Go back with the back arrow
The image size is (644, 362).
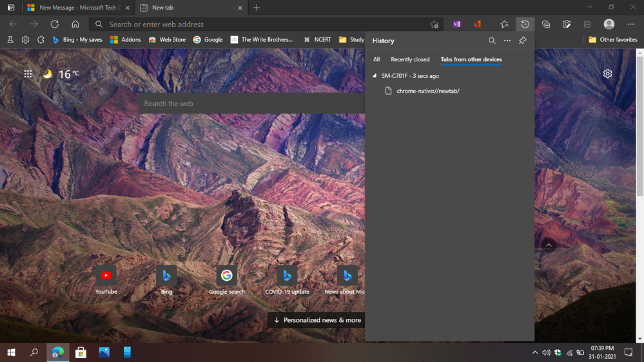[x=13, y=24]
